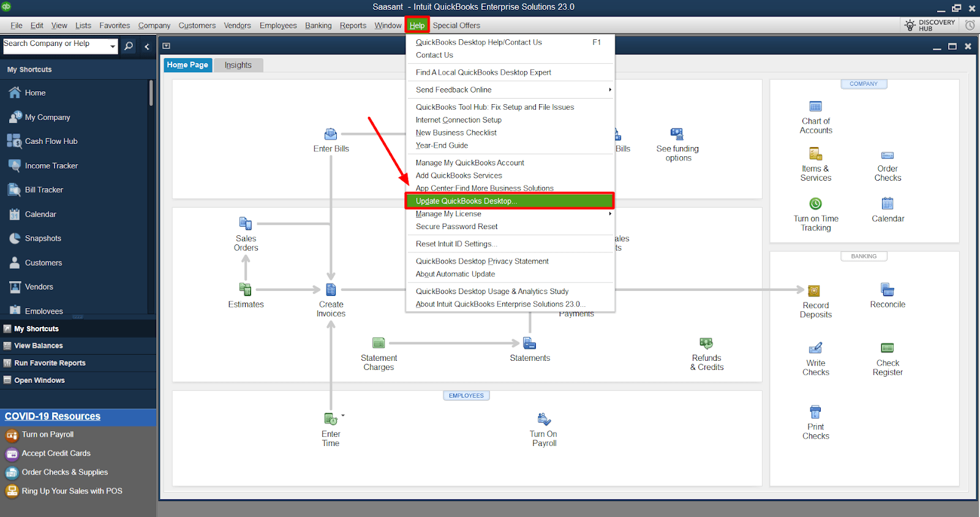Viewport: 980px width, 517px height.
Task: Select Open Windows sidebar button
Action: click(x=78, y=380)
